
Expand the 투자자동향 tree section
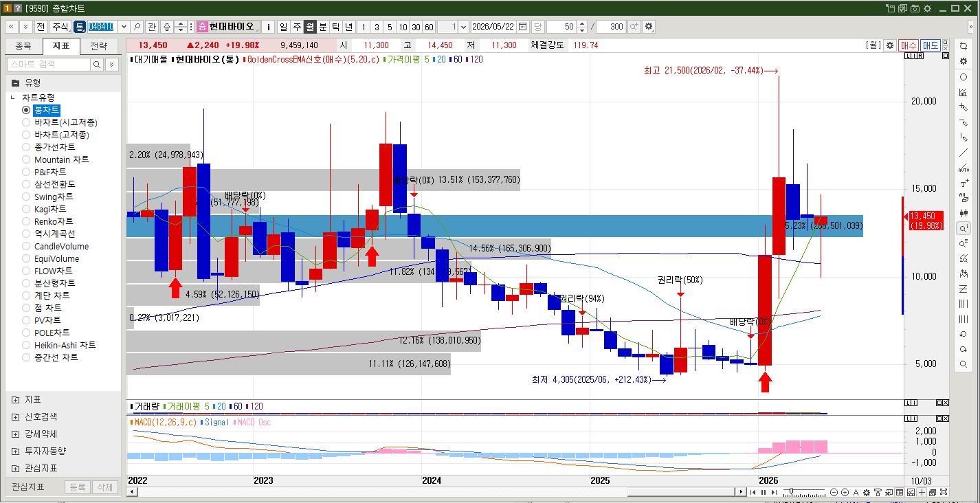point(15,451)
